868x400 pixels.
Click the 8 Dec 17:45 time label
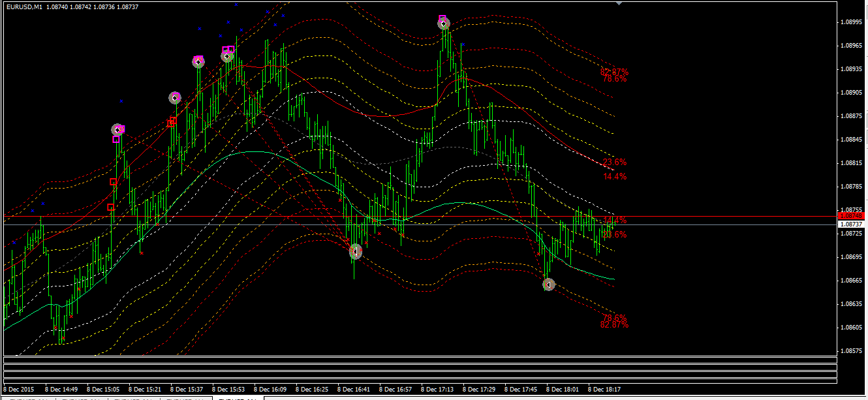pos(521,389)
